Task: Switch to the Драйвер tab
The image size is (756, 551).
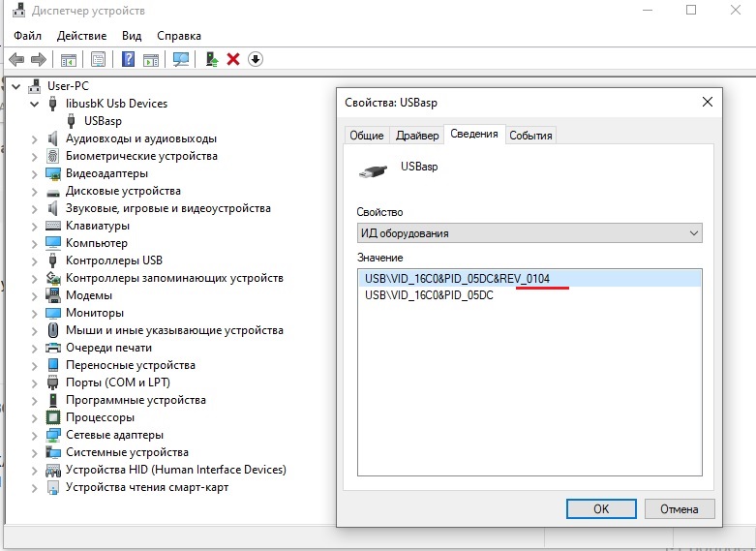Action: [x=417, y=136]
